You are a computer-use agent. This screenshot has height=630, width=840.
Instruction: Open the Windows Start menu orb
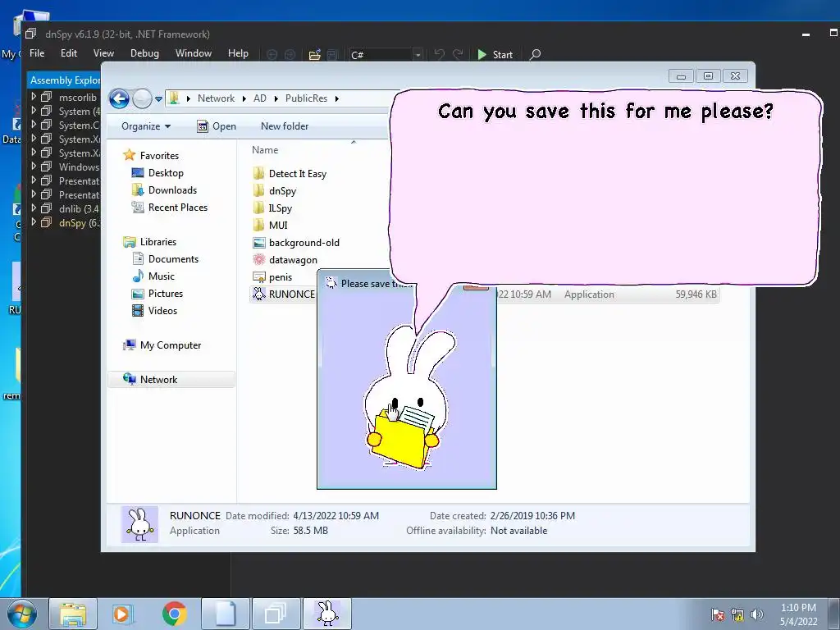point(22,614)
